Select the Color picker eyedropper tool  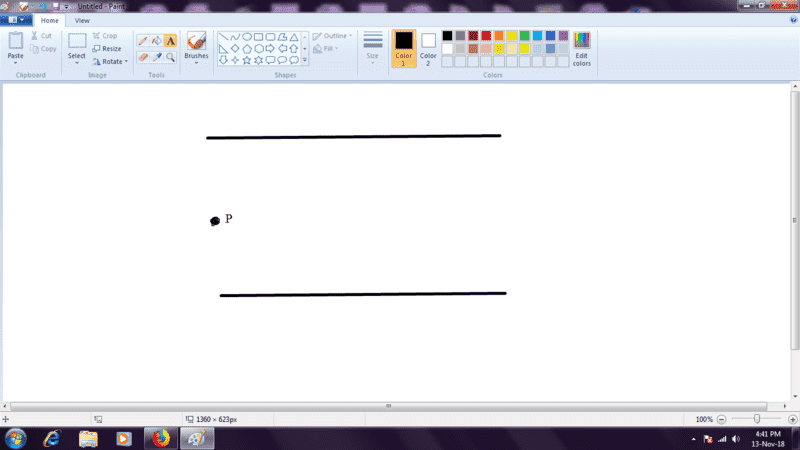click(156, 57)
